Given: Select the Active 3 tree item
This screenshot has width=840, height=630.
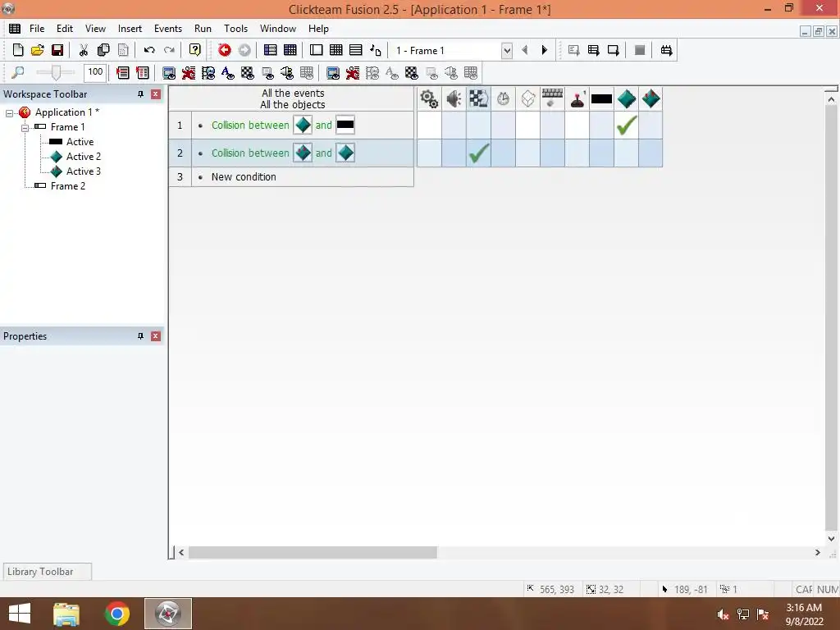Looking at the screenshot, I should click(84, 171).
